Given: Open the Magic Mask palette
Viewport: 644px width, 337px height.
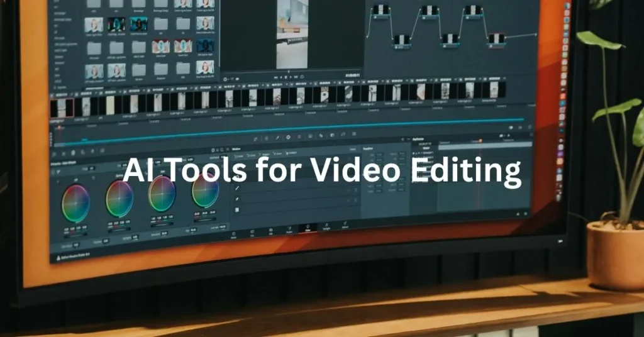Looking at the screenshot, I should (310, 136).
